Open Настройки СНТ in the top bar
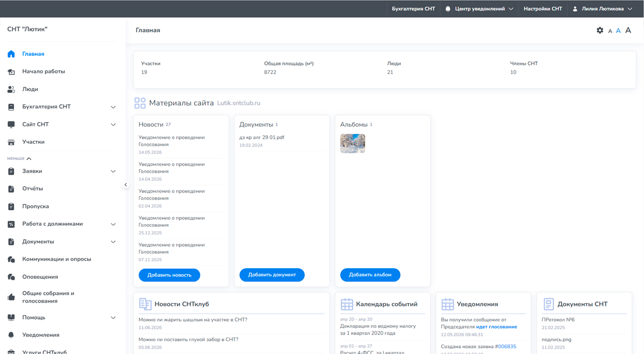Screen dimensions: 644x354 point(543,9)
